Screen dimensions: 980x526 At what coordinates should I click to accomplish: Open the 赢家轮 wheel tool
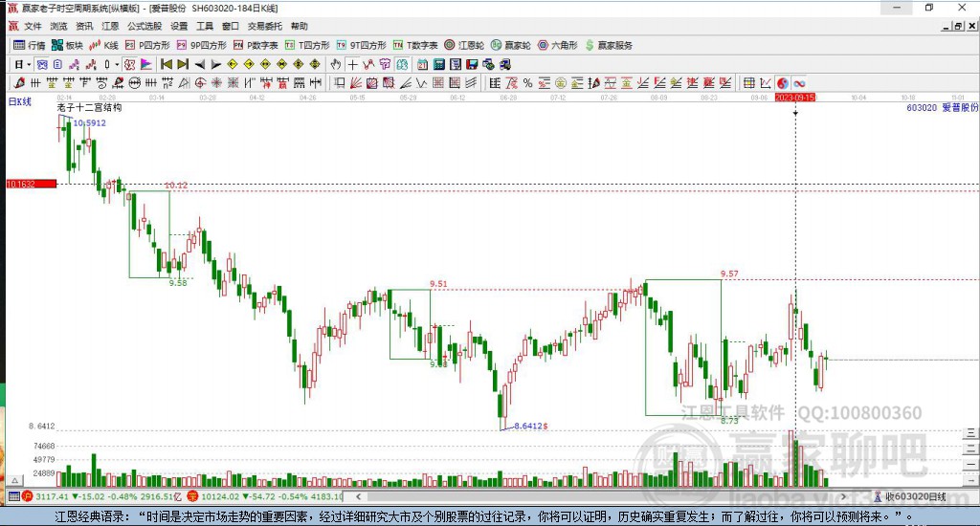(x=511, y=45)
